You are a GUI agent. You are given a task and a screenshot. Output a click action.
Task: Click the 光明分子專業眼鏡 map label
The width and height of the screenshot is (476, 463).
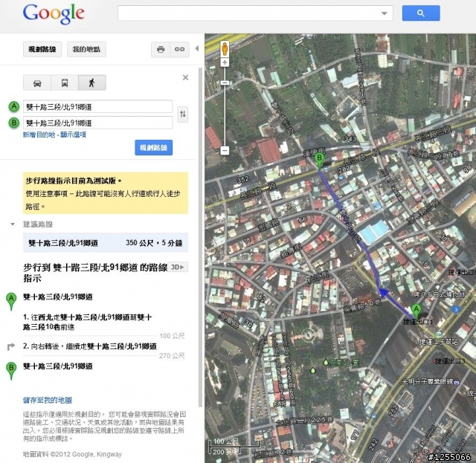428,381
